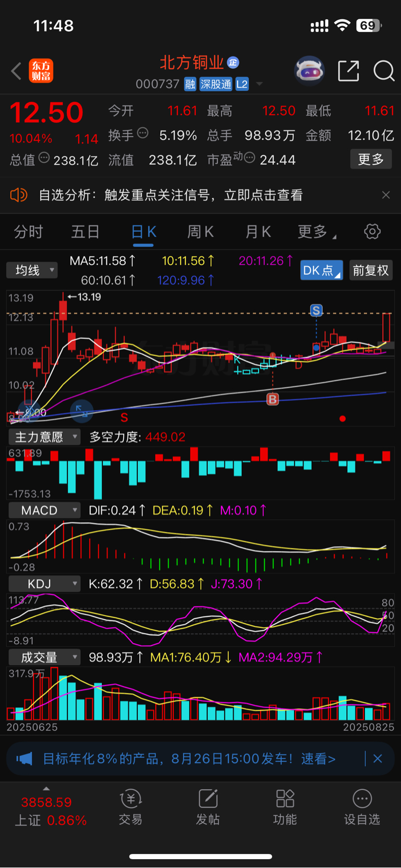Open the 发帖 post icon
This screenshot has height=868, width=401.
point(208,807)
